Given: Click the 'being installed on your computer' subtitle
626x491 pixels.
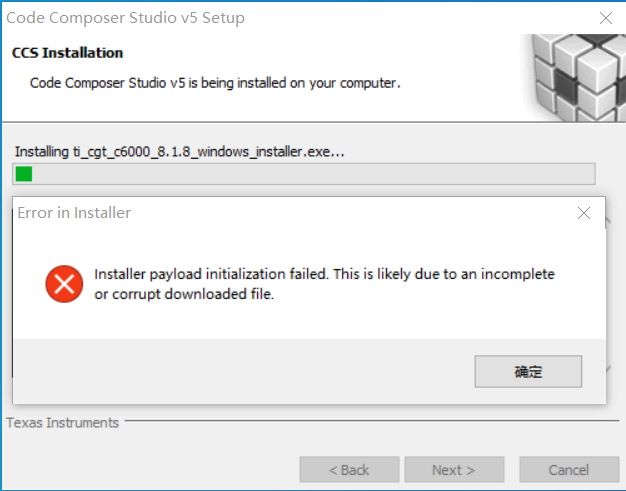Looking at the screenshot, I should (215, 83).
